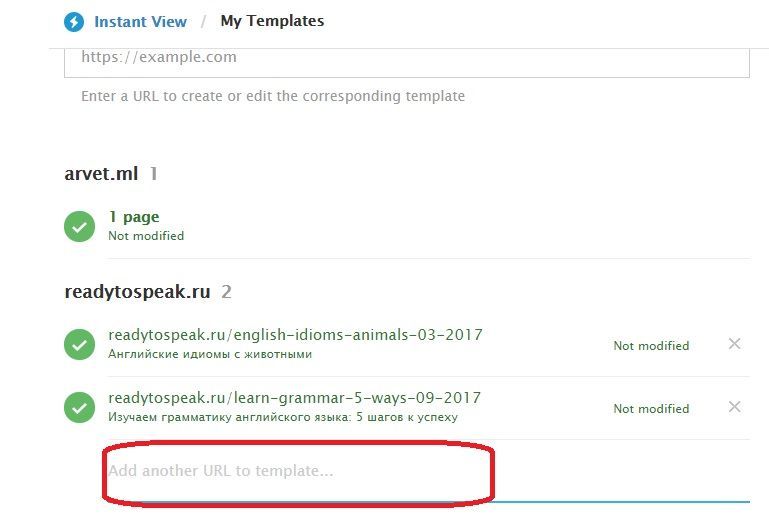This screenshot has height=522, width=769.
Task: Click the arvet.ml domain heading
Action: coord(102,174)
